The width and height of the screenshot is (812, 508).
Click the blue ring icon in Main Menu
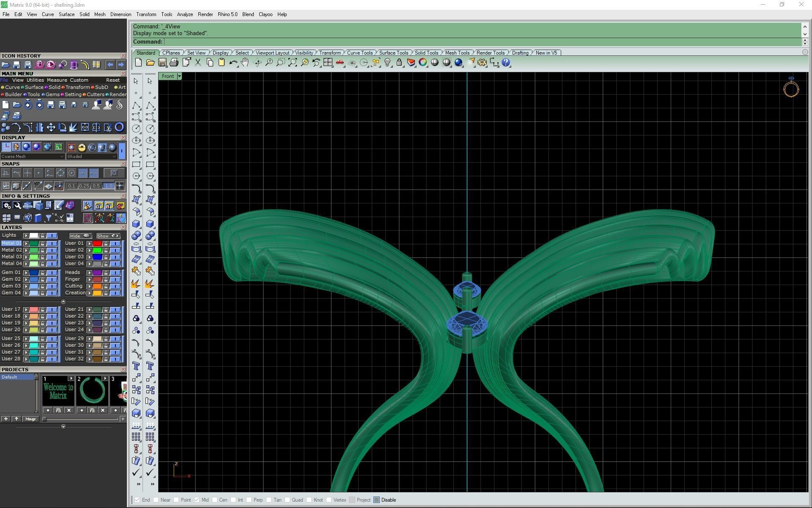(x=120, y=127)
